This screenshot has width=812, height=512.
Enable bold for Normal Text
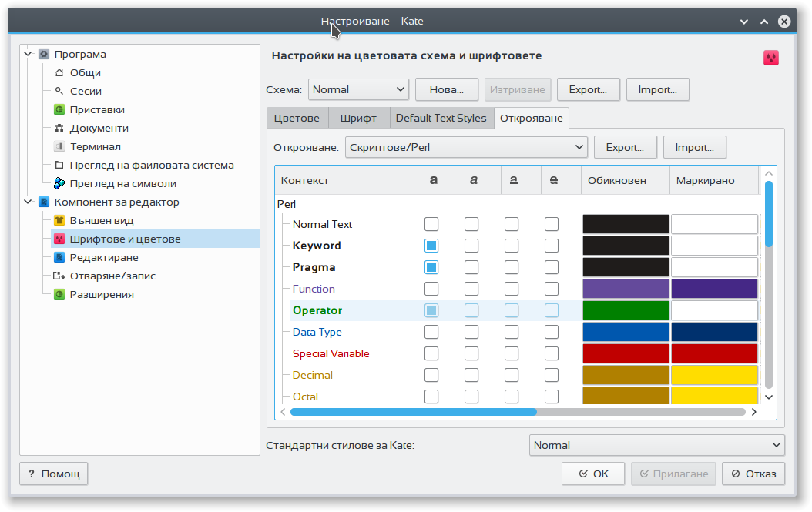pyautogui.click(x=431, y=224)
